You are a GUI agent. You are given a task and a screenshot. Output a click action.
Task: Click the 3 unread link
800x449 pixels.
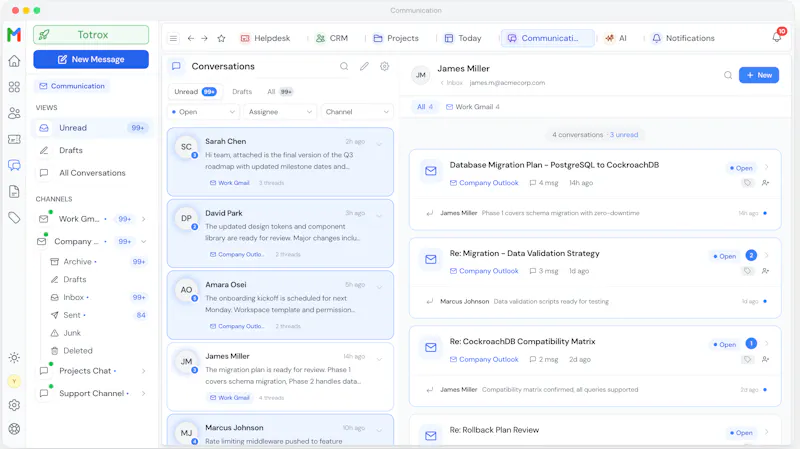[623, 135]
